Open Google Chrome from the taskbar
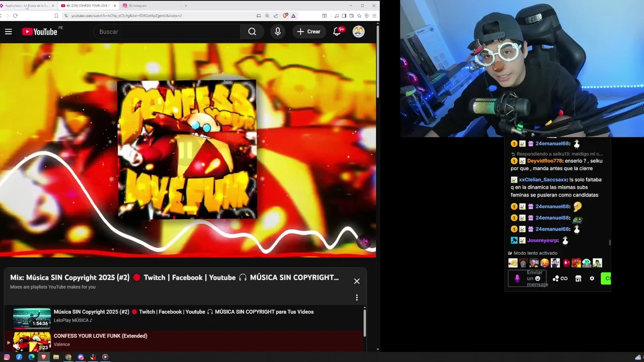Viewport: 644px width, 362px height. coord(68,357)
